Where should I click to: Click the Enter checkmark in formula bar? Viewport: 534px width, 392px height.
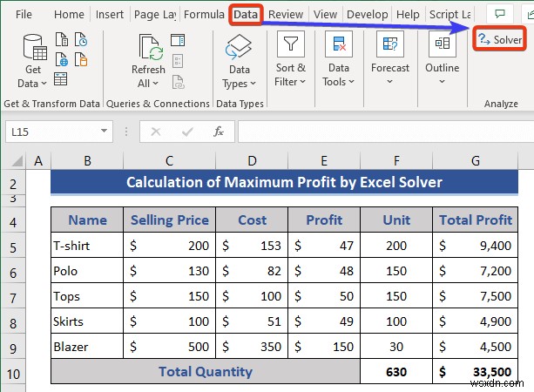pyautogui.click(x=187, y=132)
